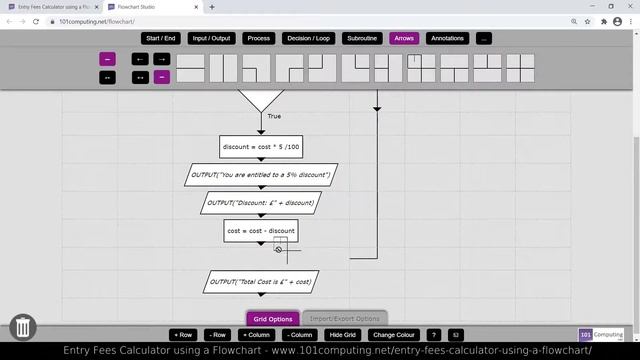640x360 pixels.
Task: Select the solid line style button
Action: [x=107, y=59]
